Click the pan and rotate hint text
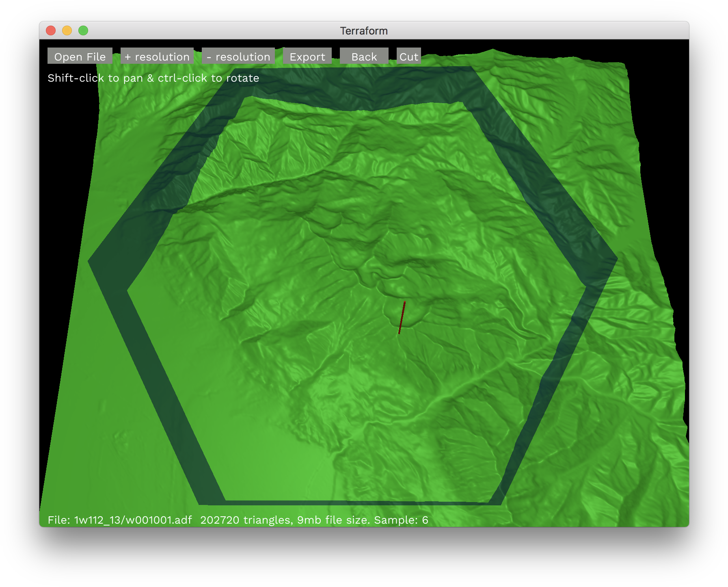Screen dimensions: 728x587 153,78
